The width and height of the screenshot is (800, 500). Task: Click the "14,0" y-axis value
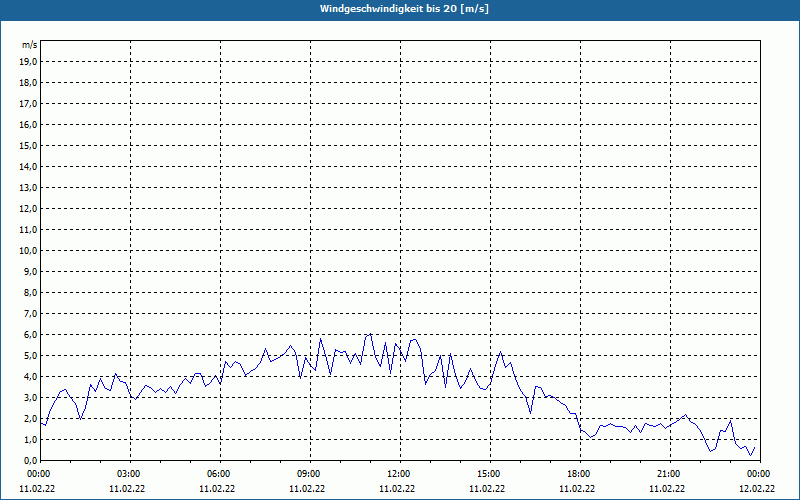[28, 166]
